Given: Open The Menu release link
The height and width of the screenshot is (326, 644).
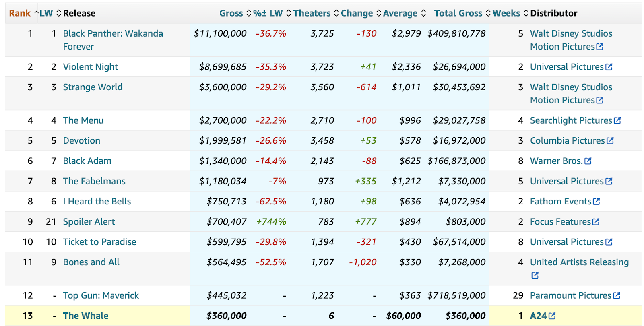Looking at the screenshot, I should pos(83,120).
